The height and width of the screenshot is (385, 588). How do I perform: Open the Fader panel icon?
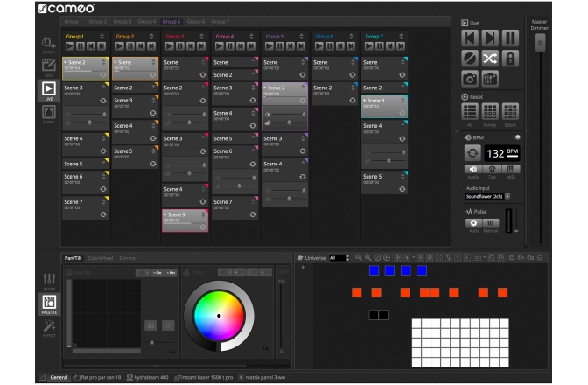[x=48, y=280]
